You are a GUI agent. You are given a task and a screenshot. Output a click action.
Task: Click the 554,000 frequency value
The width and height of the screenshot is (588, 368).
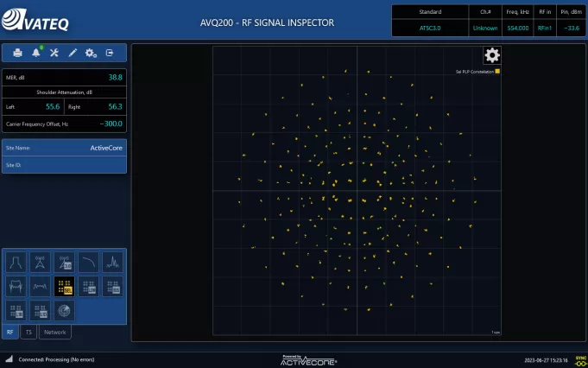517,29
